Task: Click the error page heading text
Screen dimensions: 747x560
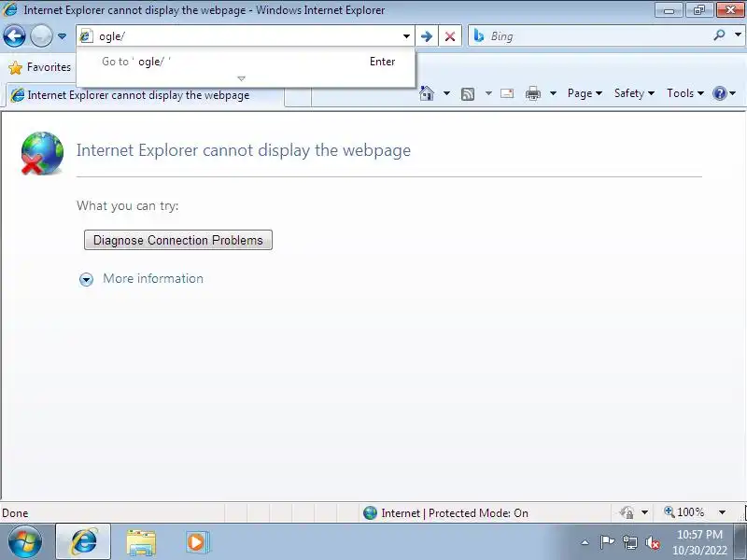Action: [x=244, y=150]
